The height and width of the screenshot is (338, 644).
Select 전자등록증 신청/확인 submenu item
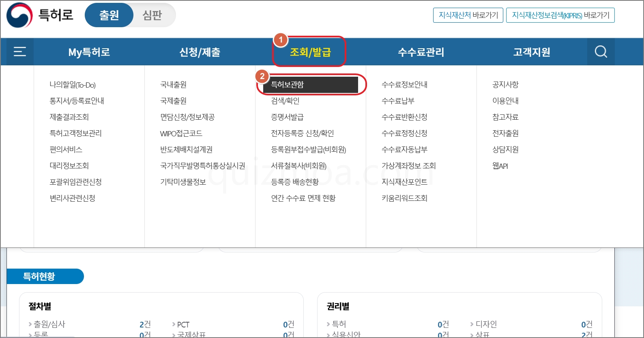coord(302,133)
